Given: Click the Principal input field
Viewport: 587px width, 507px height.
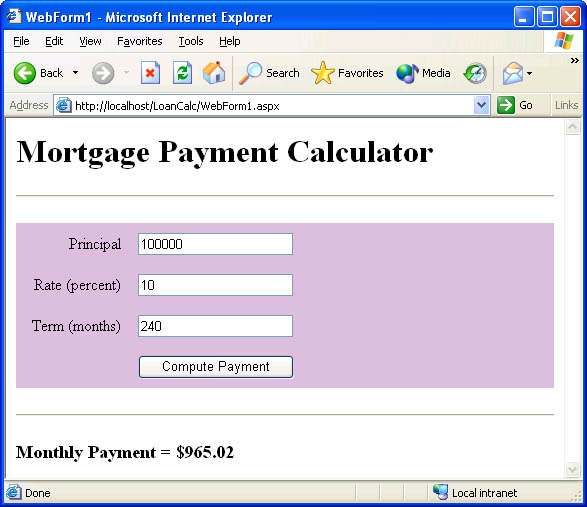Looking at the screenshot, I should click(x=215, y=244).
